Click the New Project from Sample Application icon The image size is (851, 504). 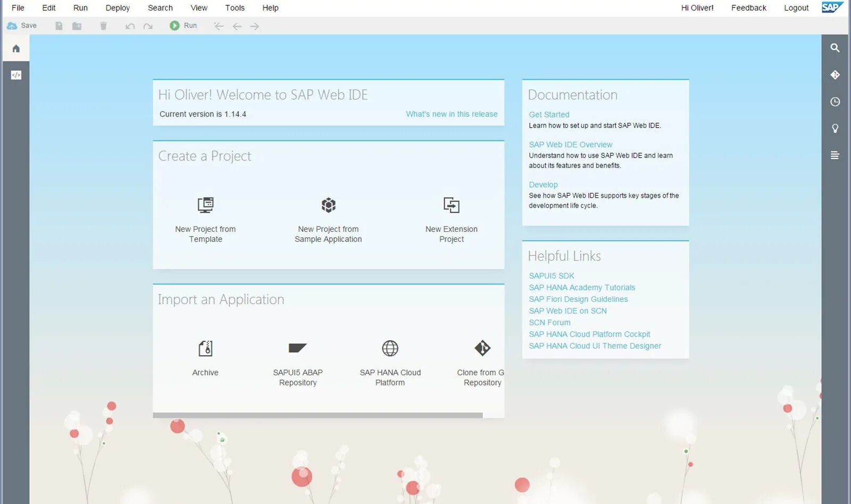[329, 205]
